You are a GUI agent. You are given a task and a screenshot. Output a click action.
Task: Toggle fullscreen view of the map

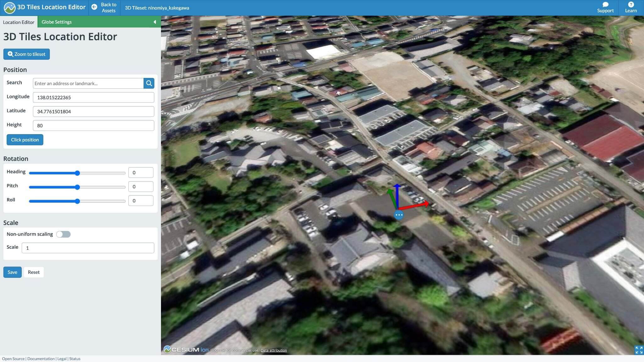(639, 350)
